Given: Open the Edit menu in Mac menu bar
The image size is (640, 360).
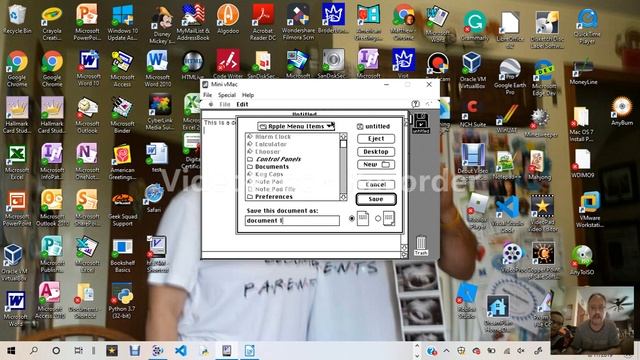Looking at the screenshot, I should coord(242,104).
